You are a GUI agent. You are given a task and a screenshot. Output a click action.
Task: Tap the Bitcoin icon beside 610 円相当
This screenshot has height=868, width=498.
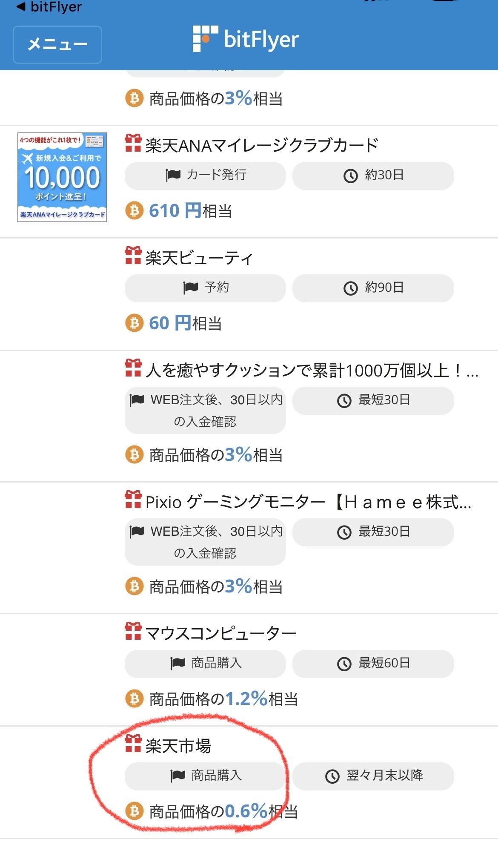coord(134,210)
